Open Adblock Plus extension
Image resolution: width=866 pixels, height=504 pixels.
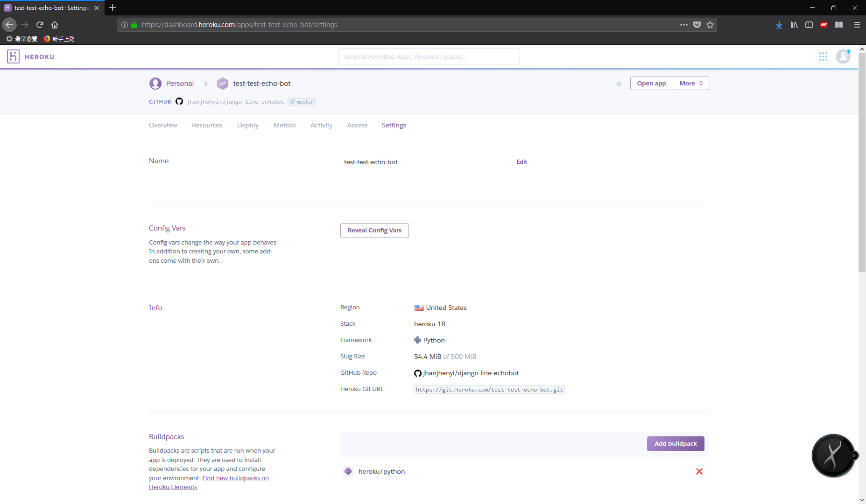click(x=824, y=25)
